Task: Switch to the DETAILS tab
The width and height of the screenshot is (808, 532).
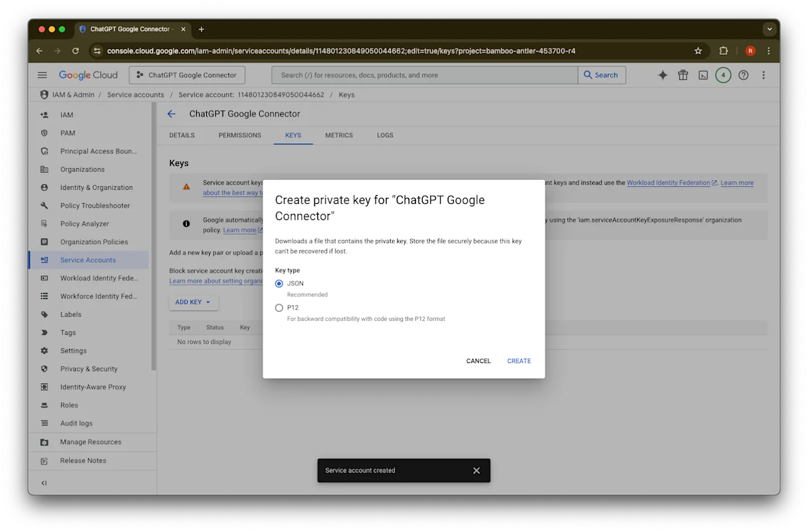Action: (x=182, y=135)
